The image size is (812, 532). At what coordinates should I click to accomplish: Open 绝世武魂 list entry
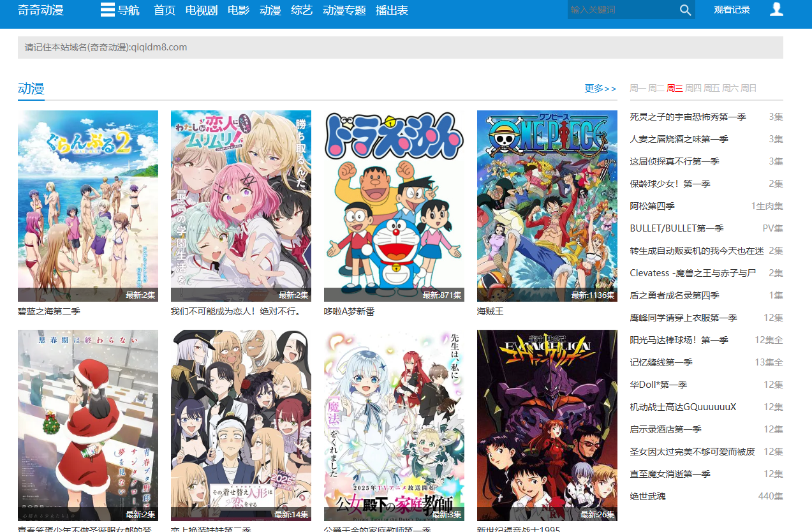point(647,496)
